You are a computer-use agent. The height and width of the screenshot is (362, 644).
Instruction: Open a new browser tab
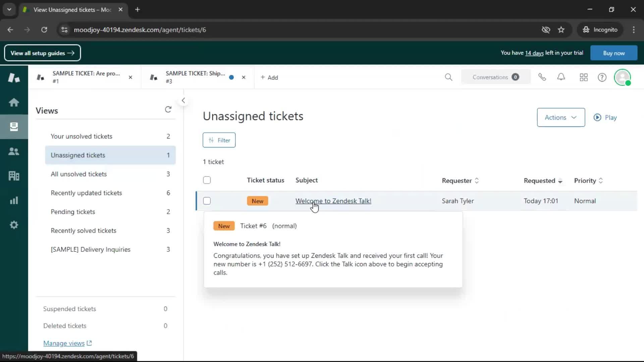pyautogui.click(x=137, y=10)
